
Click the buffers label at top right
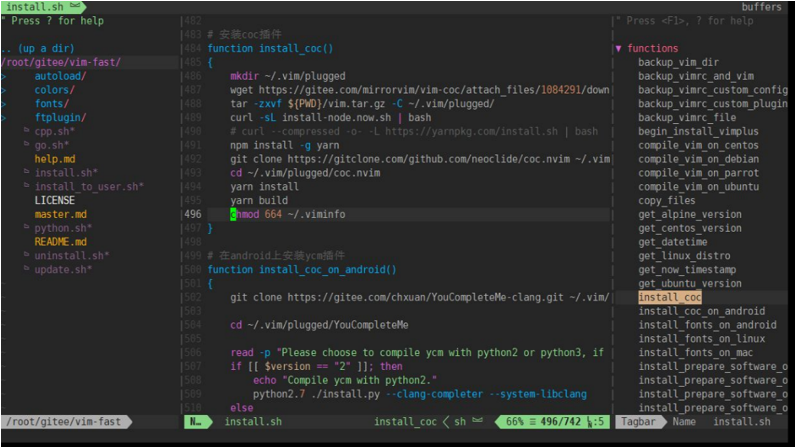(x=761, y=7)
